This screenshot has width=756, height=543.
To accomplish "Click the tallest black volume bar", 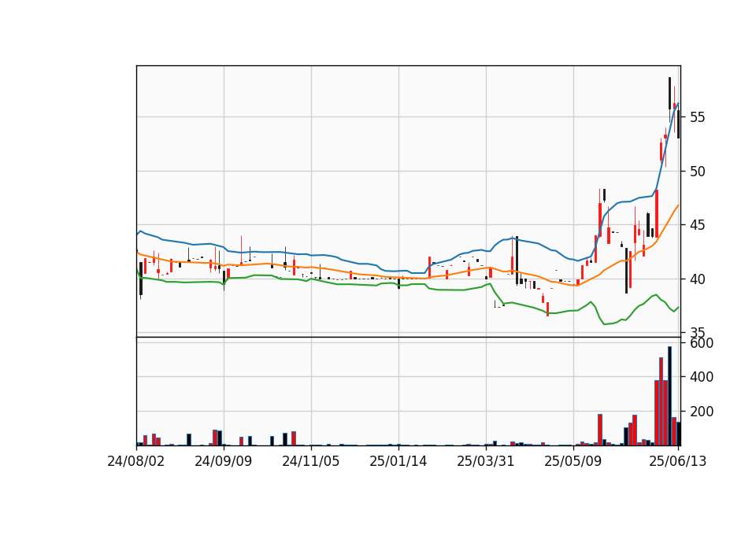I will (x=669, y=396).
